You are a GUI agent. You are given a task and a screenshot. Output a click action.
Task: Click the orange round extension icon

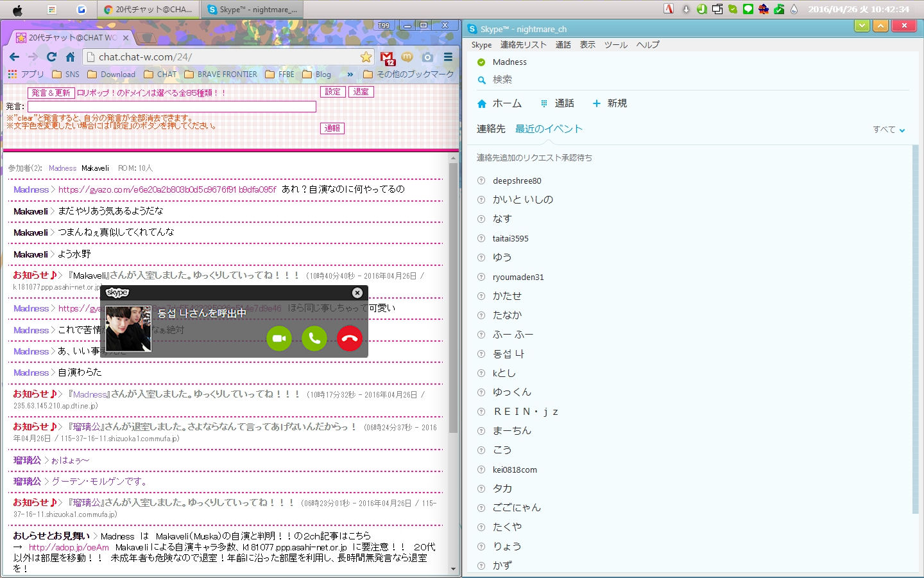click(x=407, y=57)
